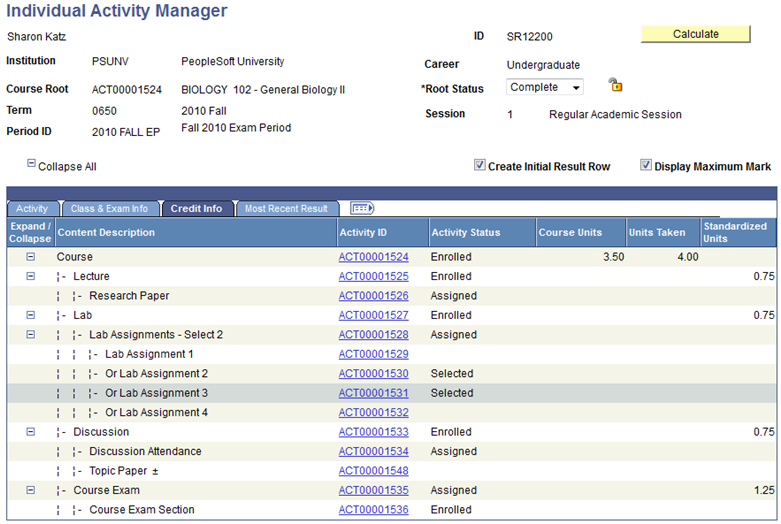This screenshot has height=524, width=781.
Task: Click the Lab Assignment 1 row text
Action: click(149, 354)
